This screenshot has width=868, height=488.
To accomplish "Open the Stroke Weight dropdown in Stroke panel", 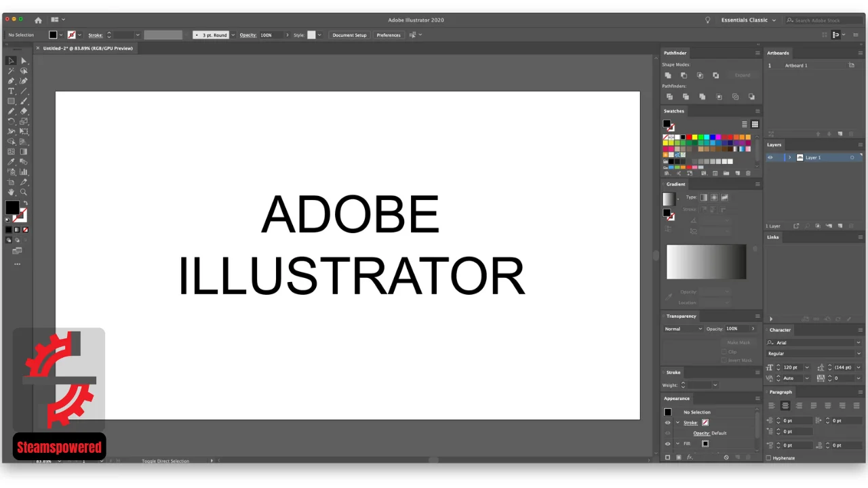I will tap(715, 385).
